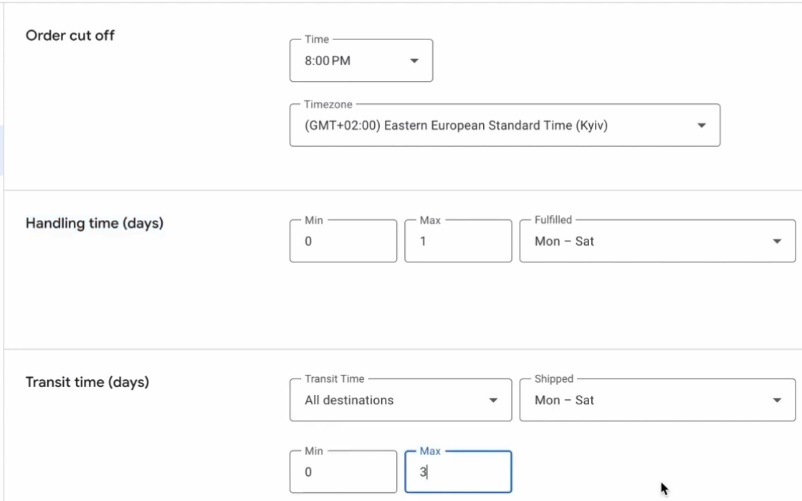Click the small Shipped caption above the field

[x=554, y=379]
